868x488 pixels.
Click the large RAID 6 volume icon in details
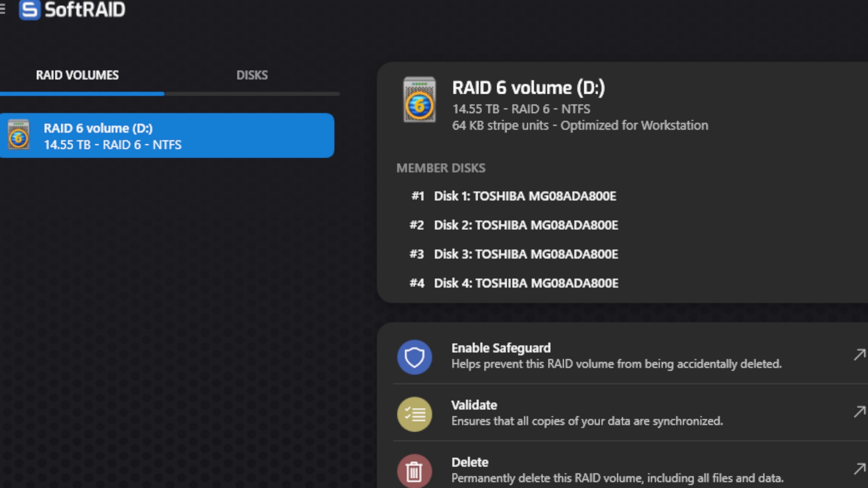pos(419,100)
